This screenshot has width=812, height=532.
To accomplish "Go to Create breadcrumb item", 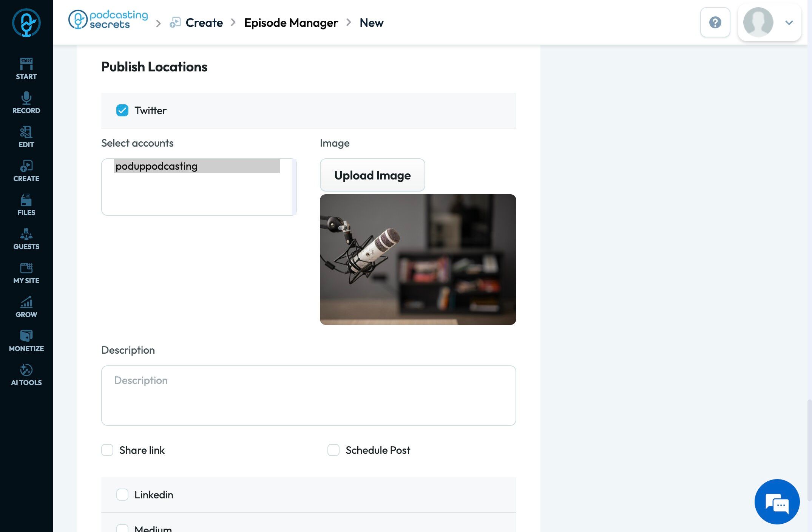I will pyautogui.click(x=204, y=23).
